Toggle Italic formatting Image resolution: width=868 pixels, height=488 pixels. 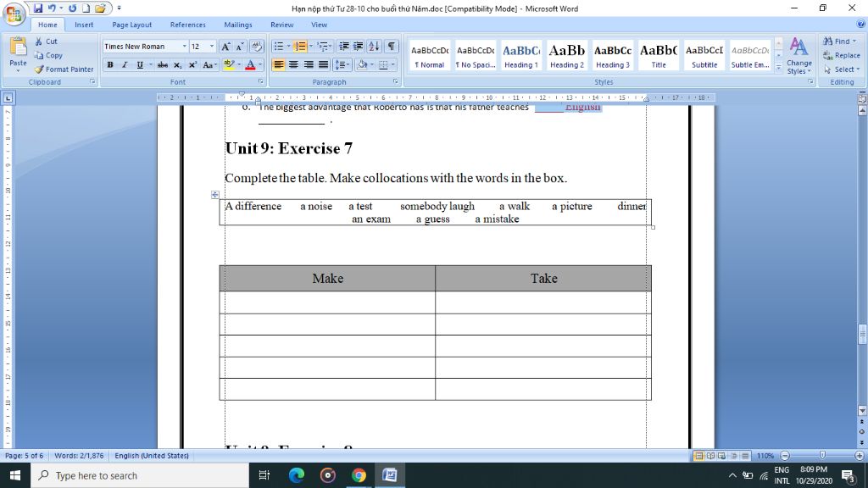point(125,64)
